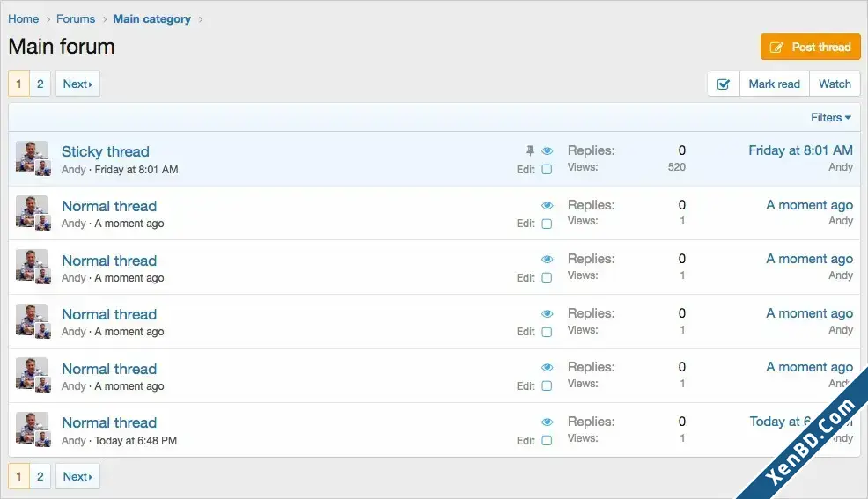Open the Main category breadcrumb link
This screenshot has width=868, height=499.
tap(151, 18)
